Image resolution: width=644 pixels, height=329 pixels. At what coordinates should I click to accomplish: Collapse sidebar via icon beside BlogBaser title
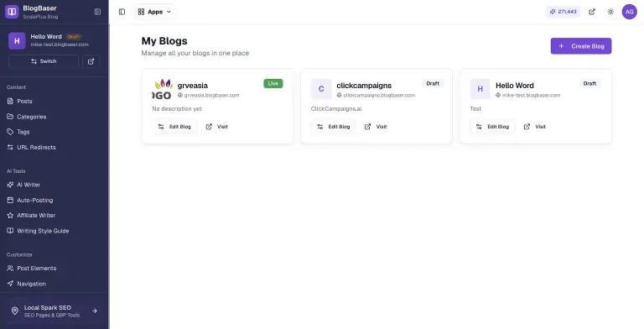coord(97,12)
